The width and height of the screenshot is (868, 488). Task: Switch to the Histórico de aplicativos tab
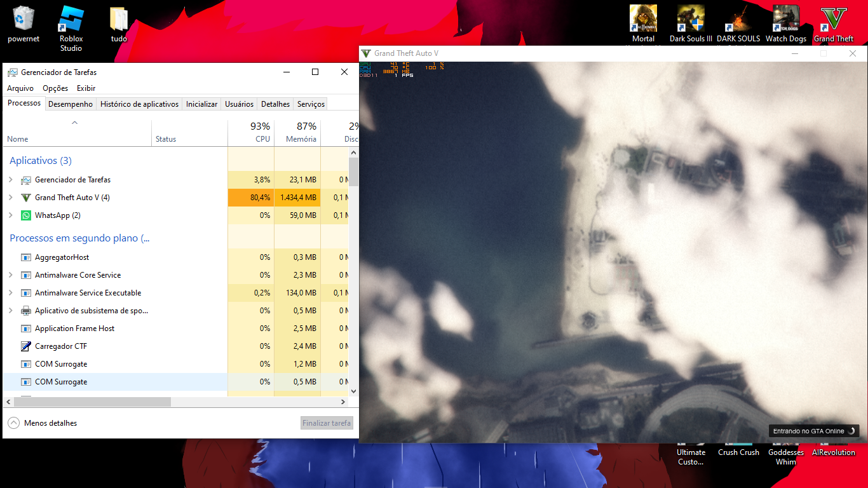pyautogui.click(x=140, y=104)
